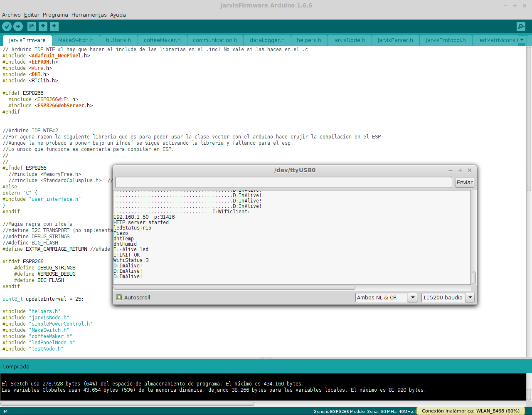This screenshot has height=415, width=532.
Task: Open a sketch with the up-arrow icon
Action: pyautogui.click(x=43, y=27)
